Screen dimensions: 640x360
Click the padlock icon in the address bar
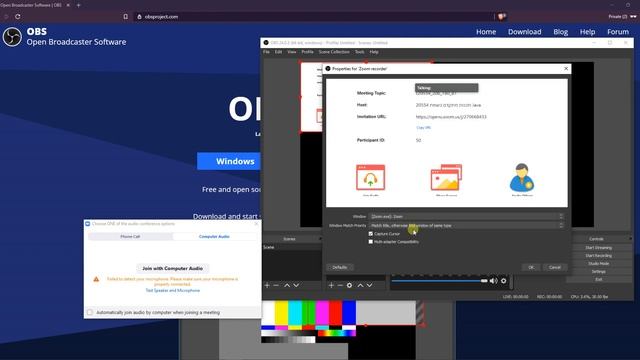tap(139, 17)
